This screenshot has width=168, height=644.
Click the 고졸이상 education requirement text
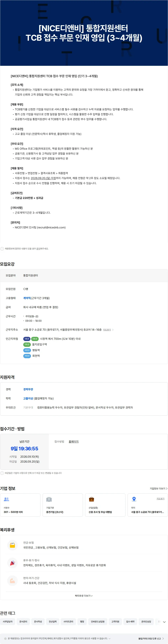point(28,398)
